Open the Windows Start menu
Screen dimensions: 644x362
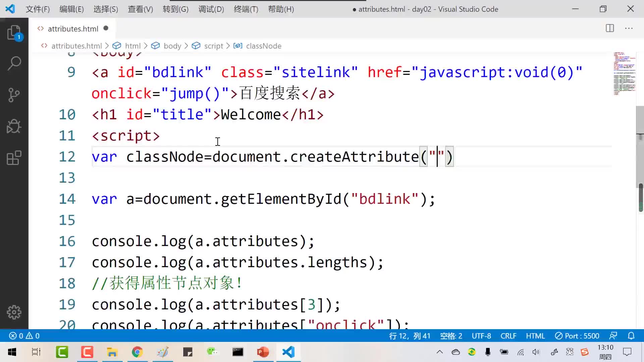tap(12, 352)
